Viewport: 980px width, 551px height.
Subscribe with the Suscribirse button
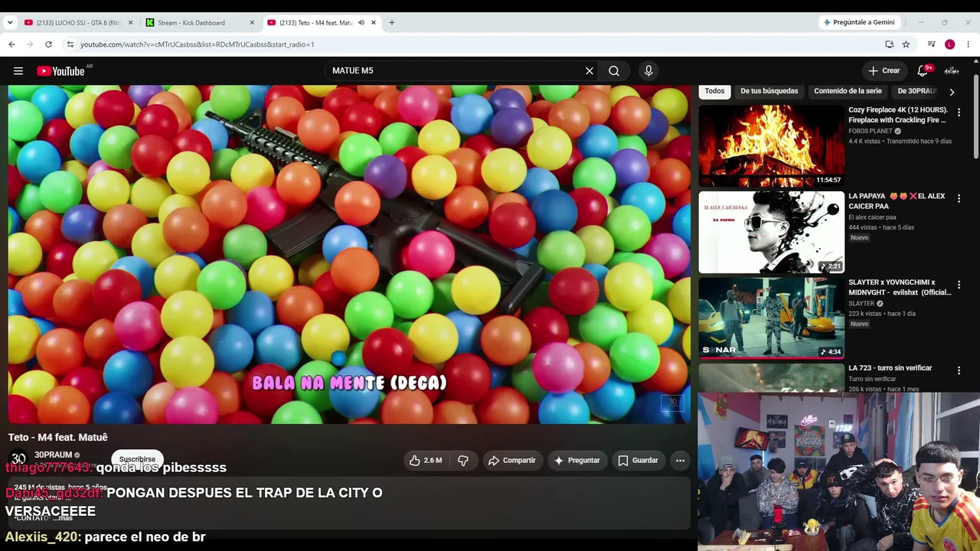pos(138,459)
